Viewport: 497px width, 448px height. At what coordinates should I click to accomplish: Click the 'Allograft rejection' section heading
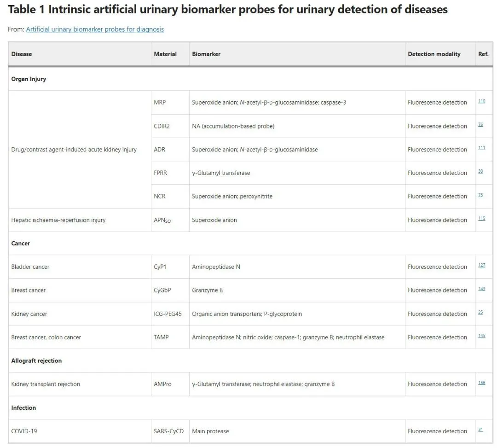[36, 361]
